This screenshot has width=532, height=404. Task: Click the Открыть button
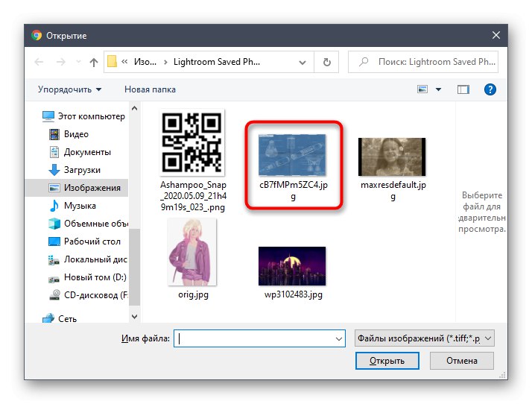pyautogui.click(x=387, y=361)
